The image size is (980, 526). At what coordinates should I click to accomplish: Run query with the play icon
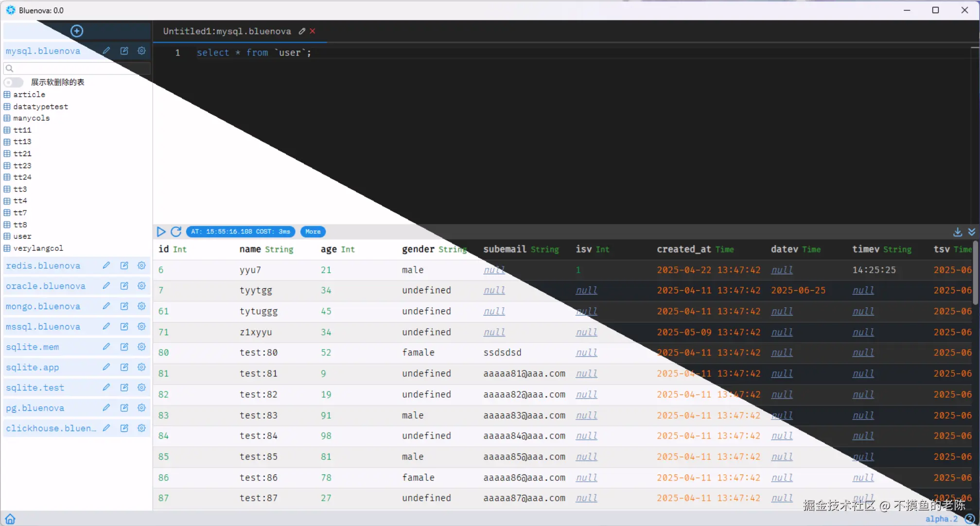click(x=161, y=232)
